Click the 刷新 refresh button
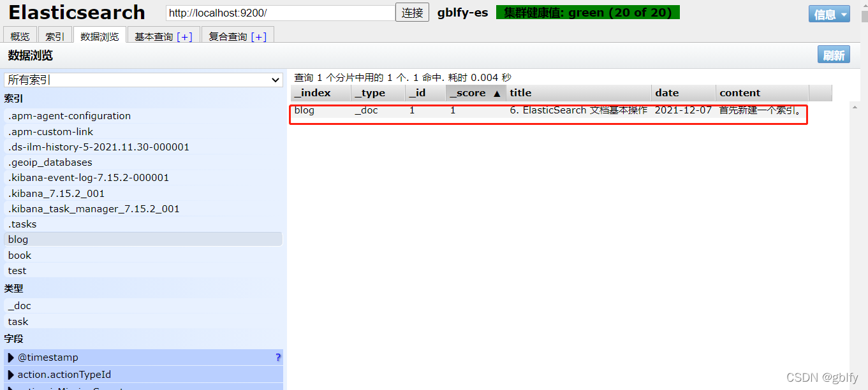 834,55
